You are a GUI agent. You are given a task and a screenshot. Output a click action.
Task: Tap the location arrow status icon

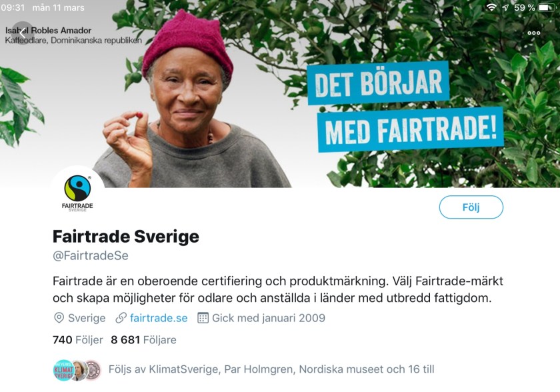505,7
